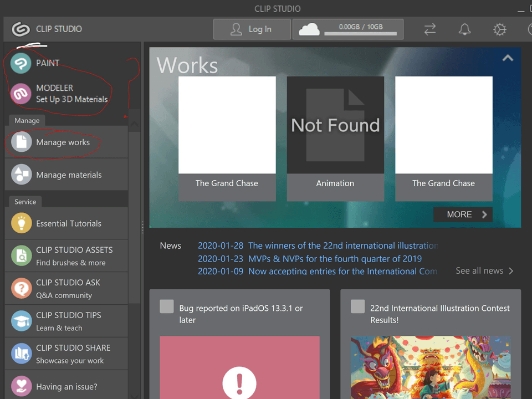This screenshot has height=399, width=532.
Task: Collapse the Works panel with the up chevron
Action: [508, 58]
